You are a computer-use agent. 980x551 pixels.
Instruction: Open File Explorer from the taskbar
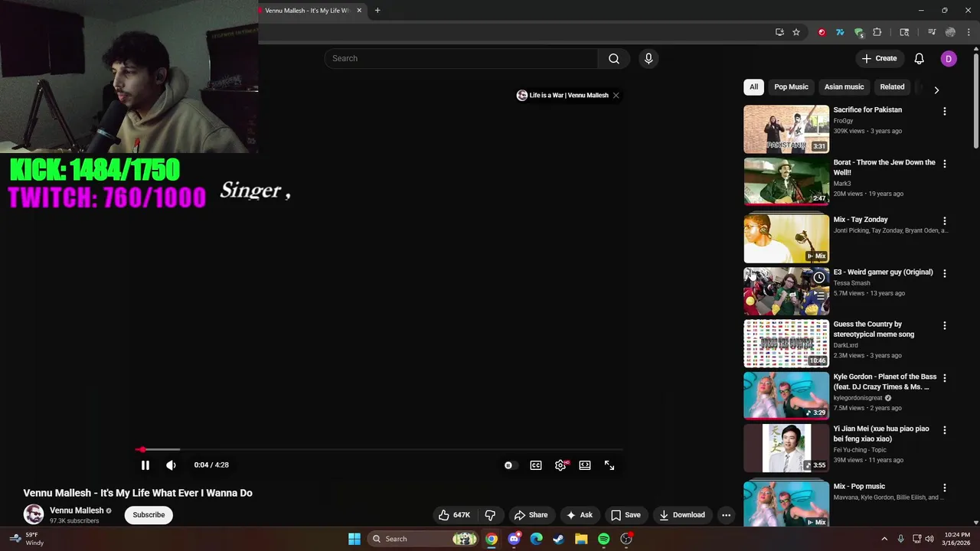click(x=581, y=539)
